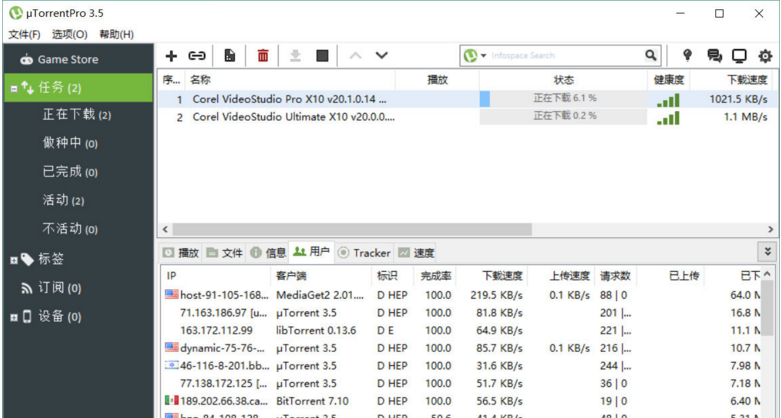
Task: Select 正在下载 (2) in sidebar
Action: [x=77, y=115]
